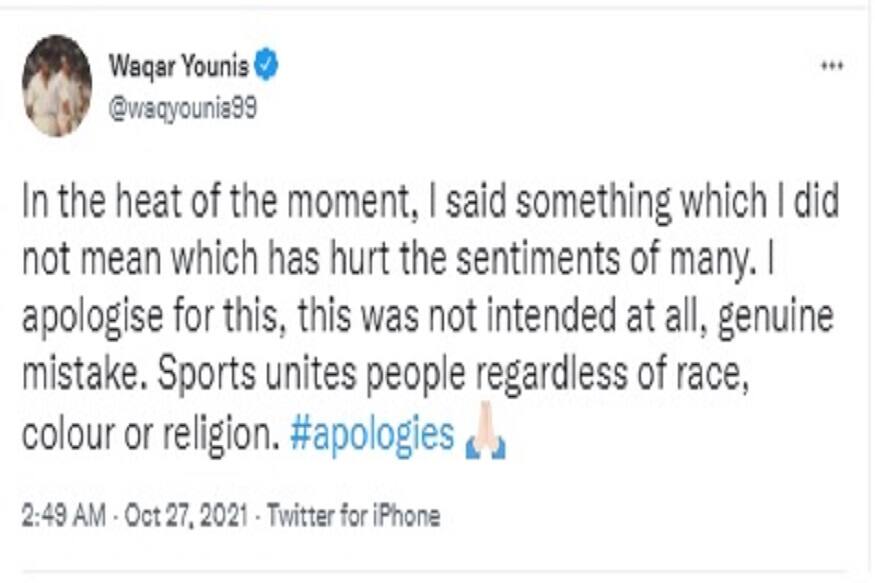Click the display name Waqar Younis
The image size is (875, 583).
[178, 67]
